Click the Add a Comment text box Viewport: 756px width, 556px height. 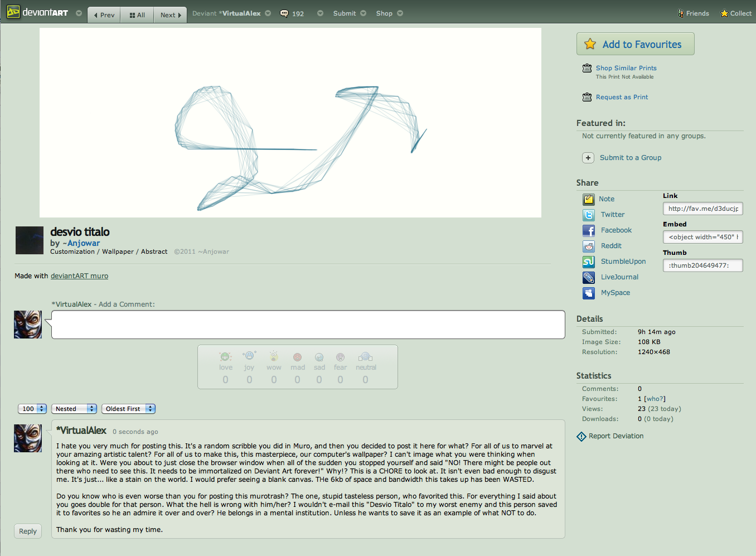(308, 325)
